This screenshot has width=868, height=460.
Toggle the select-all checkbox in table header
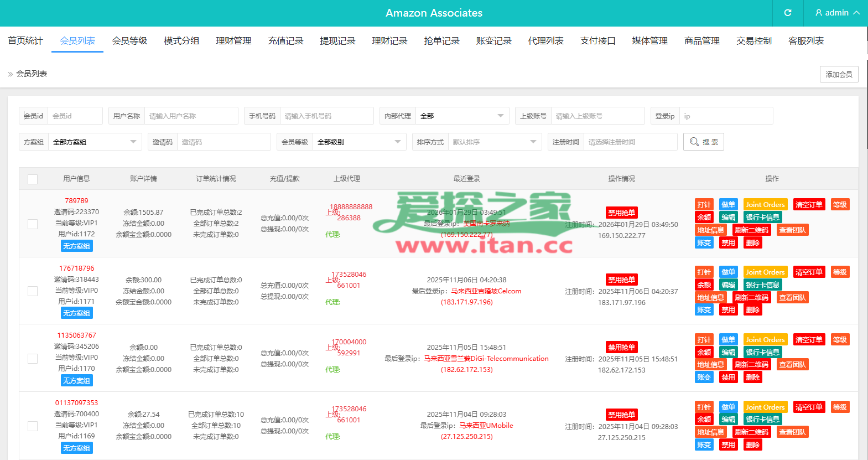point(33,179)
